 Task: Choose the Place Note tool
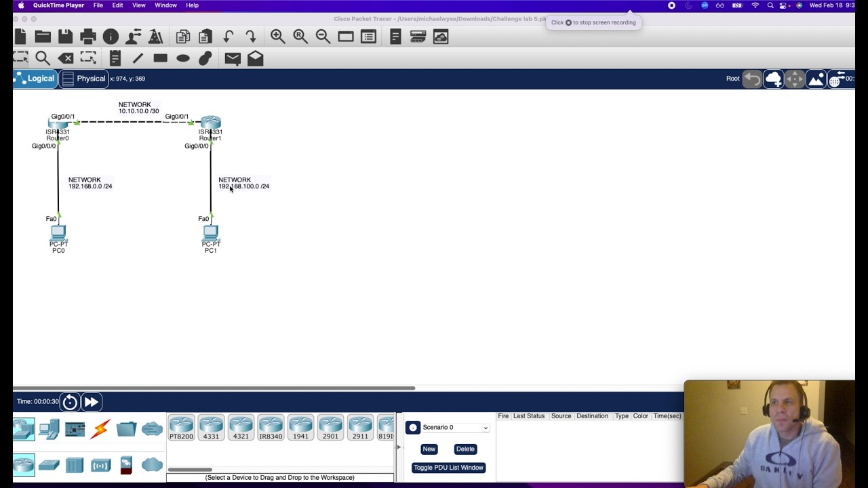[x=115, y=58]
